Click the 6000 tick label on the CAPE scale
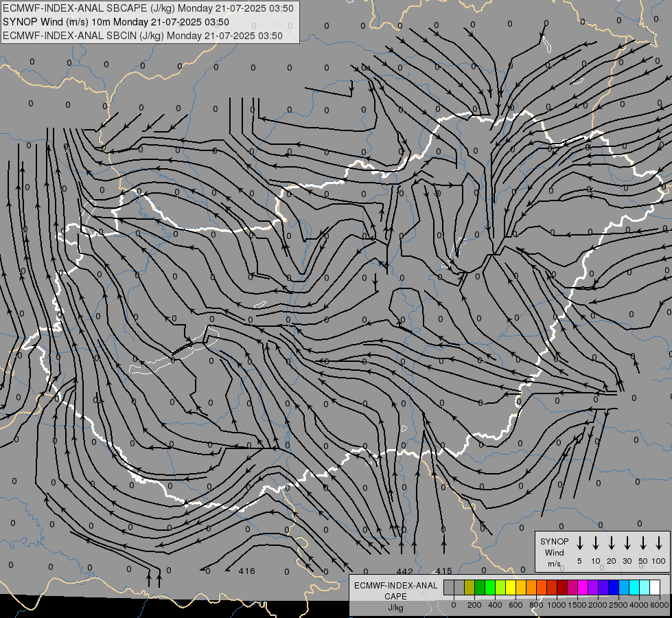Viewport: 672px width, 618px height. tap(660, 605)
